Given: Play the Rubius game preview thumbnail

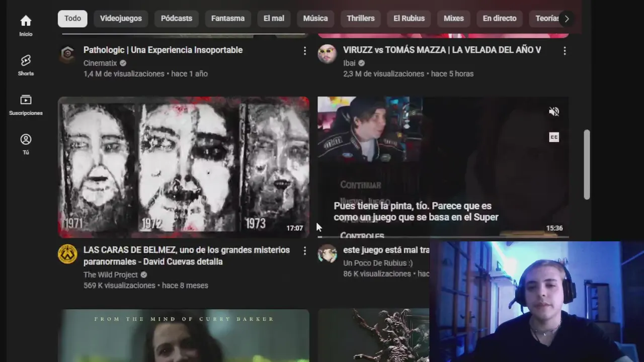Looking at the screenshot, I should (443, 167).
